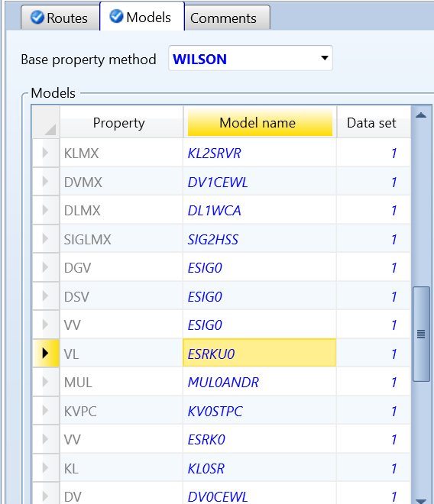Select the DVMX row arrow marker
The image size is (434, 504).
pos(46,181)
